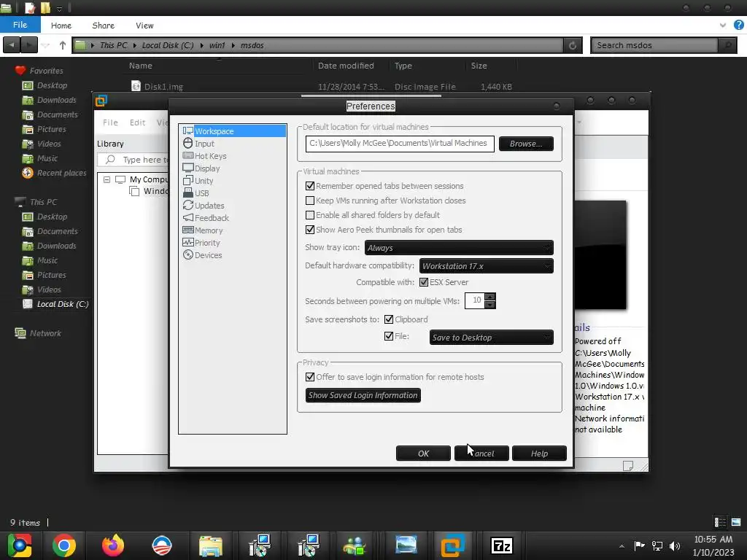Open the Unity preferences category

click(198, 181)
